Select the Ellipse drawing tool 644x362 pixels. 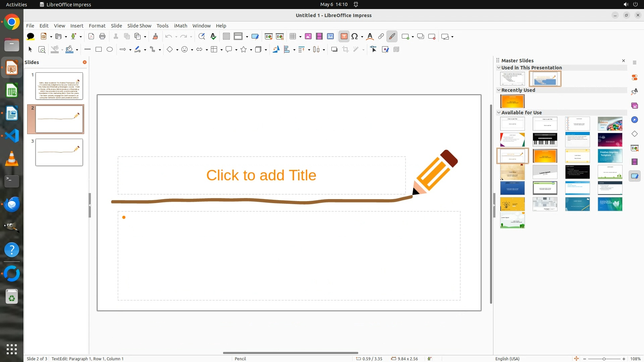110,49
